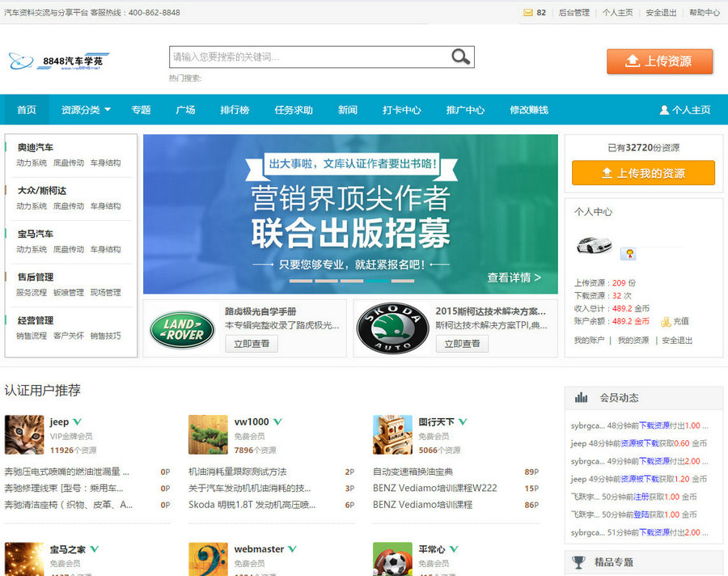Click the Skoda Auto logo
The width and height of the screenshot is (728, 576).
tap(393, 328)
